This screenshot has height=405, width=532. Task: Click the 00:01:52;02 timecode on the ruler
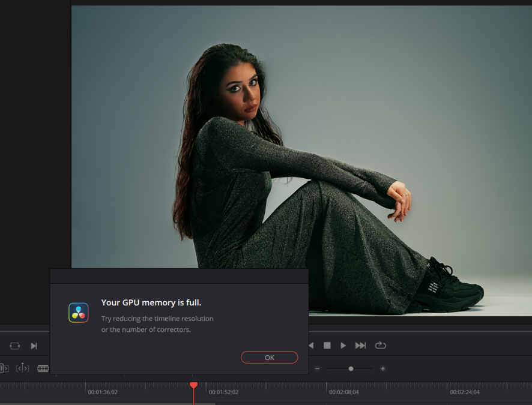point(223,392)
